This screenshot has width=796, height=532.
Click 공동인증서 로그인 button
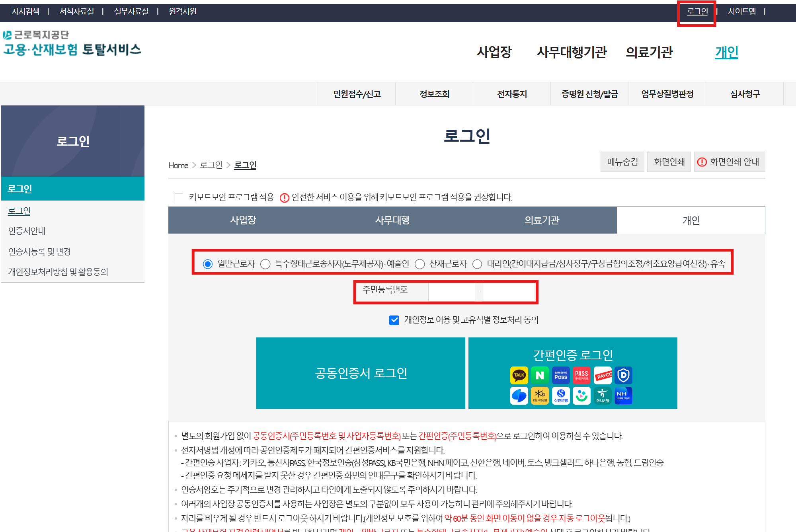coord(361,373)
